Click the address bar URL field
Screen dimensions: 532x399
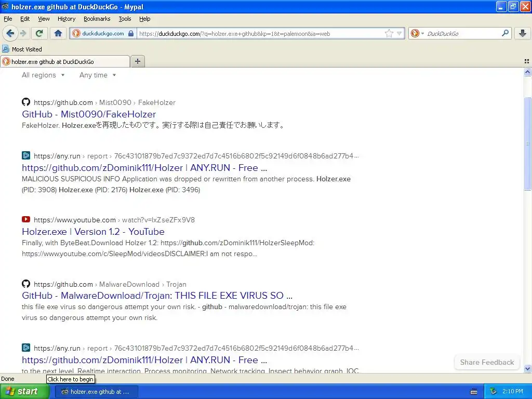pyautogui.click(x=260, y=34)
